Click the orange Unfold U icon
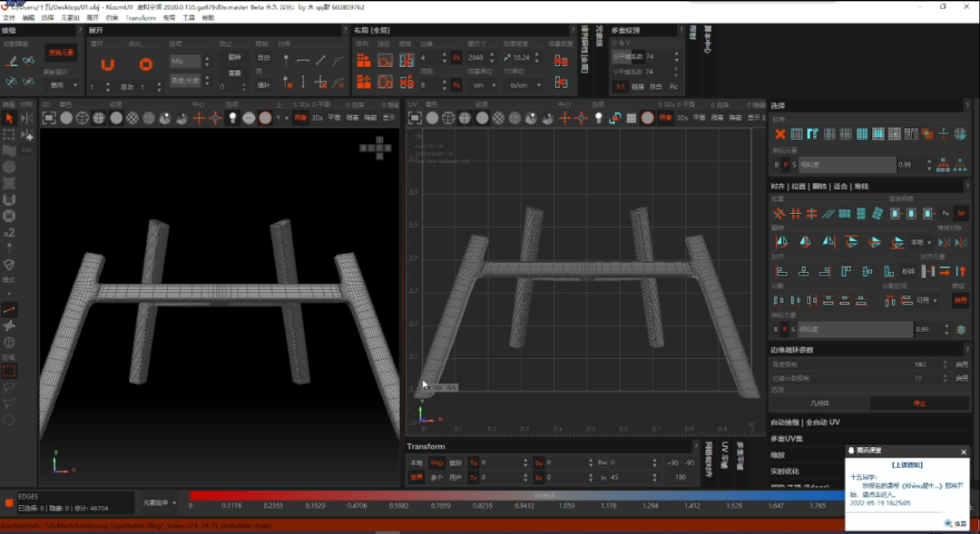The width and height of the screenshot is (980, 534). tap(107, 63)
